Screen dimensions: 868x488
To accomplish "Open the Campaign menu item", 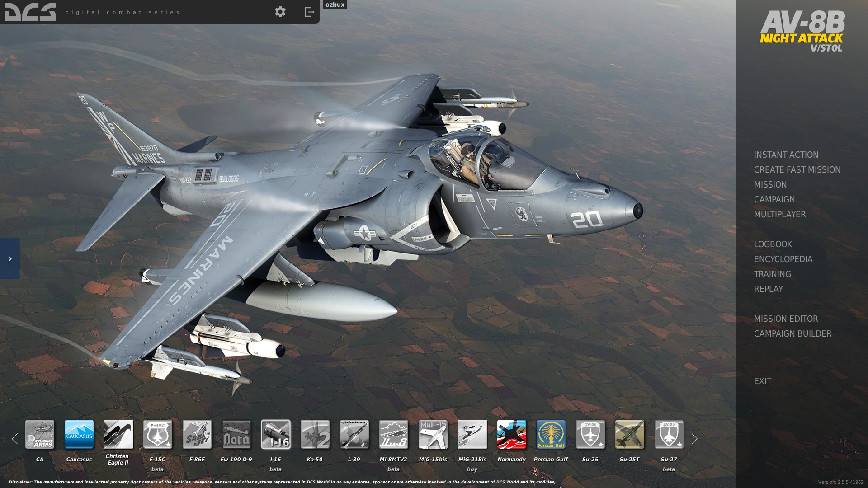I will 774,200.
